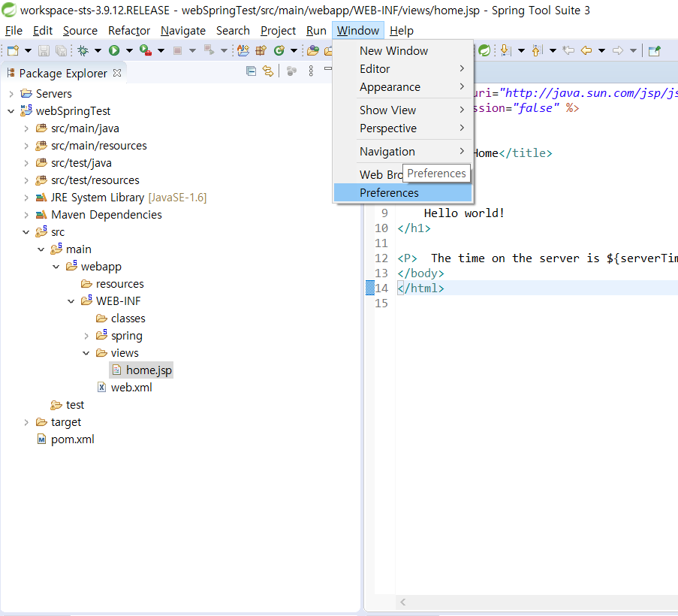Click the Pin Editor icon
Viewport: 678px width, 616px height.
pyautogui.click(x=655, y=50)
